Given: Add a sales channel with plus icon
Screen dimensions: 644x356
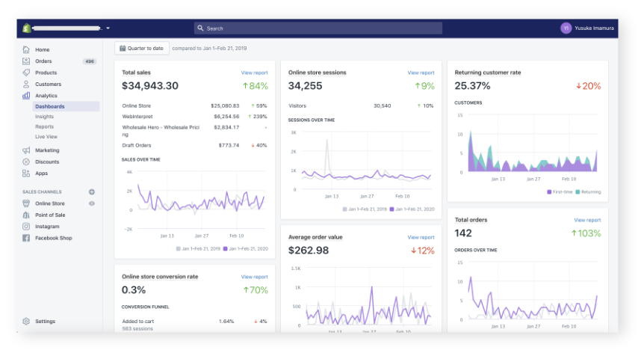Looking at the screenshot, I should (92, 192).
